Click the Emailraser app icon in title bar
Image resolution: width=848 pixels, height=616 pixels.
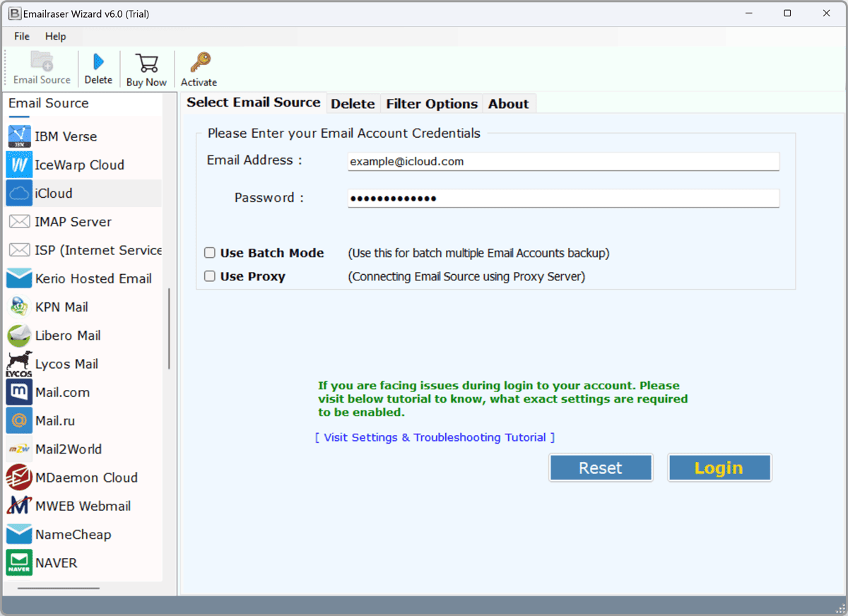pyautogui.click(x=14, y=13)
